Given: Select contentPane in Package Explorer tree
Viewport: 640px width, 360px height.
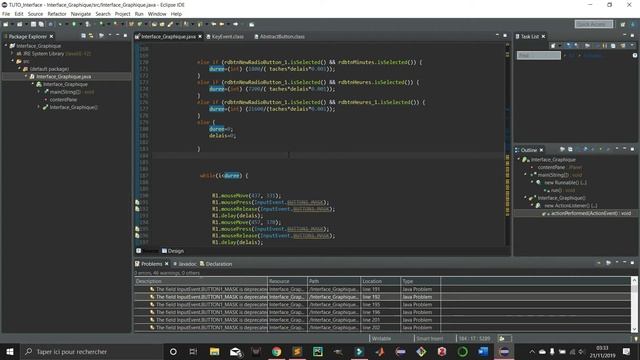Looking at the screenshot, I should [63, 100].
